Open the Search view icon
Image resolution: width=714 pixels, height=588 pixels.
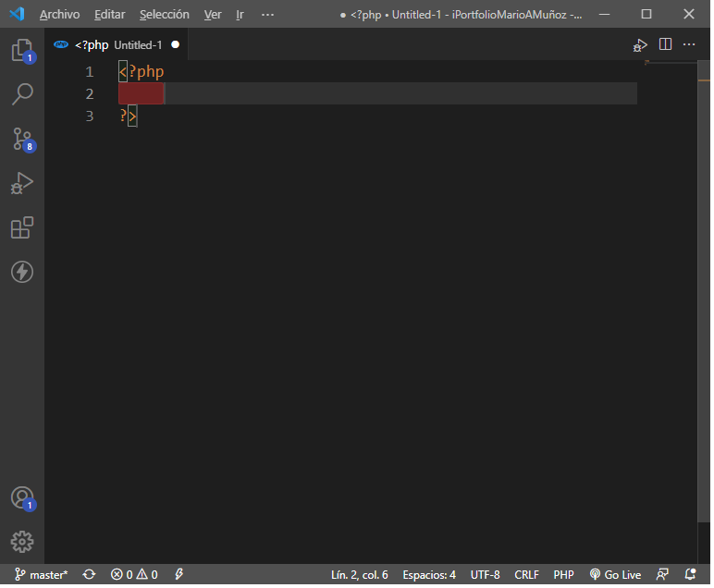click(x=22, y=93)
